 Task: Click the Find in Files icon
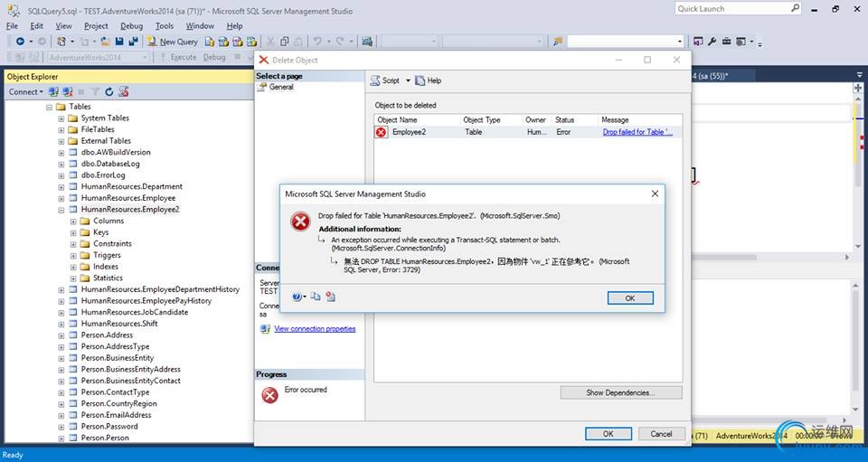pyautogui.click(x=558, y=42)
